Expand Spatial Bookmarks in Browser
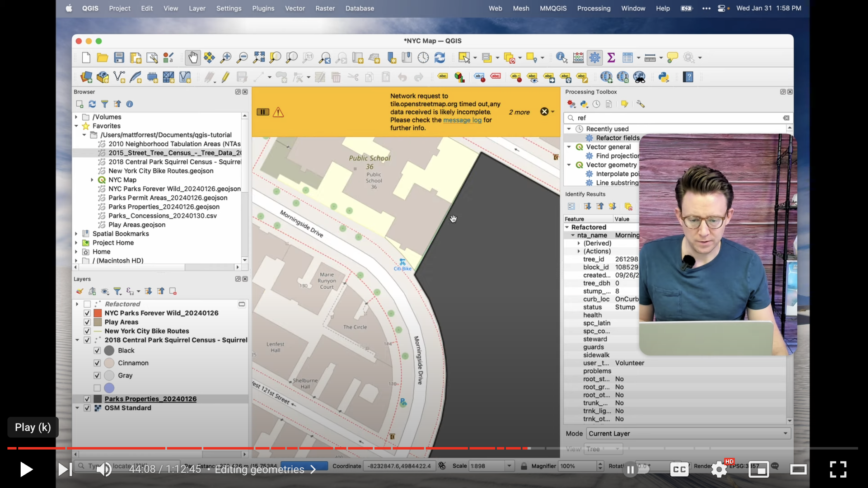The width and height of the screenshot is (868, 488). [x=76, y=234]
